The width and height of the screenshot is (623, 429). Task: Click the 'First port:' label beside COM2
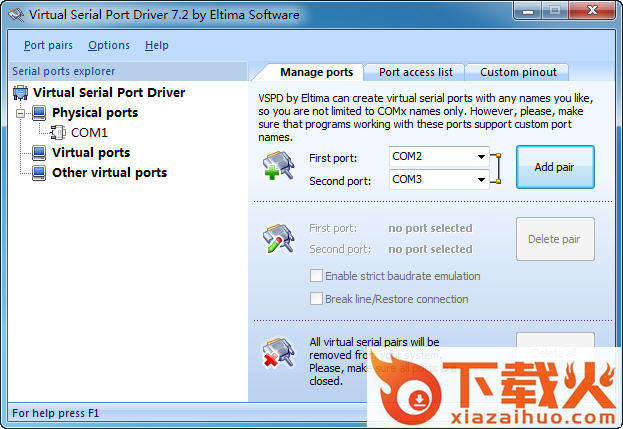(333, 158)
